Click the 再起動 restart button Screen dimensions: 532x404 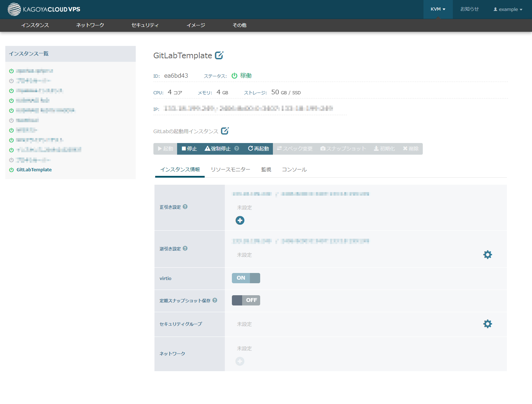[x=258, y=149]
